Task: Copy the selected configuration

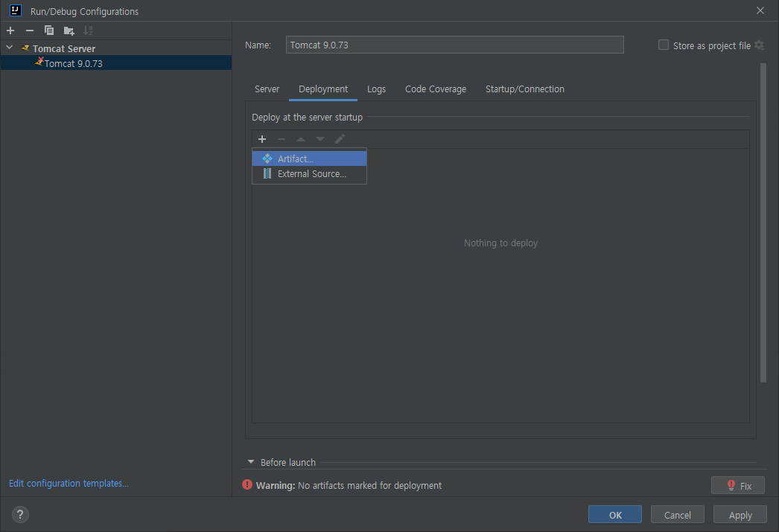Action: click(48, 31)
